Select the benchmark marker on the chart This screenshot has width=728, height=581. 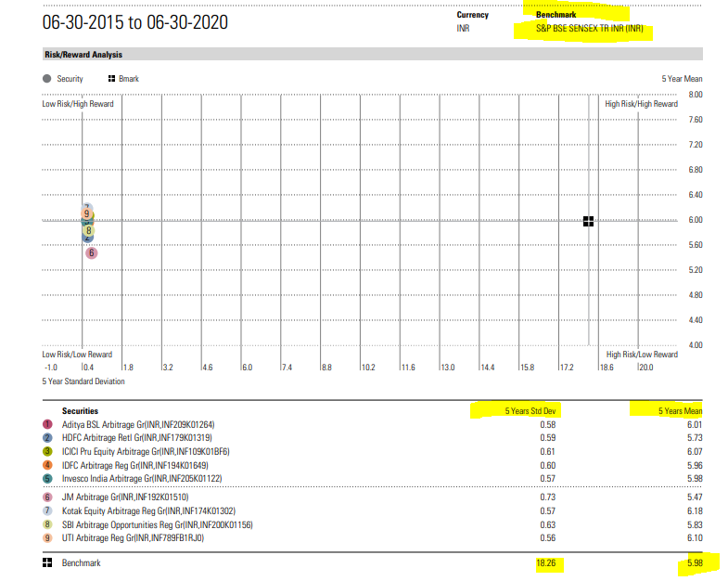(588, 221)
